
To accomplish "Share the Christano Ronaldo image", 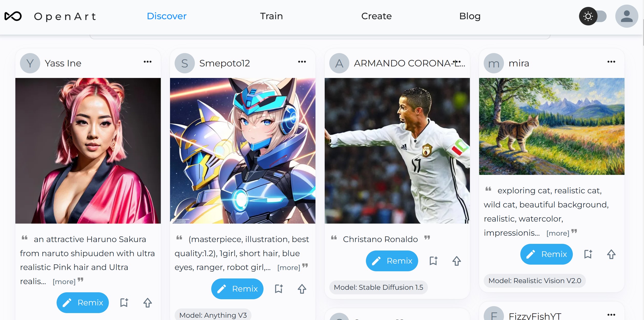I will [457, 261].
